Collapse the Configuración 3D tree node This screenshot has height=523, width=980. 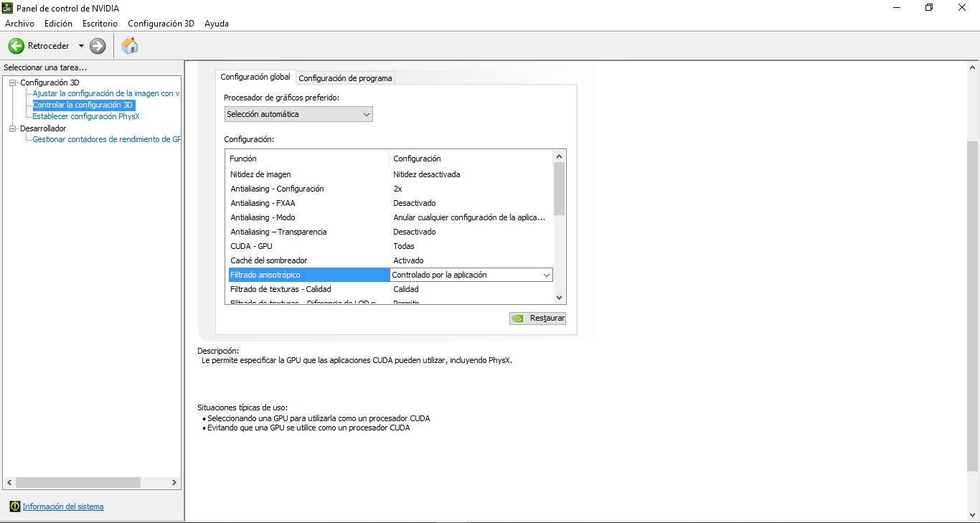pyautogui.click(x=12, y=83)
